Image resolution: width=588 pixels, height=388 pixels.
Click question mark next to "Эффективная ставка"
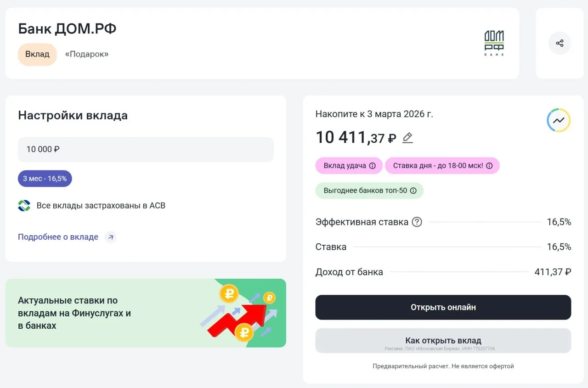pos(417,222)
